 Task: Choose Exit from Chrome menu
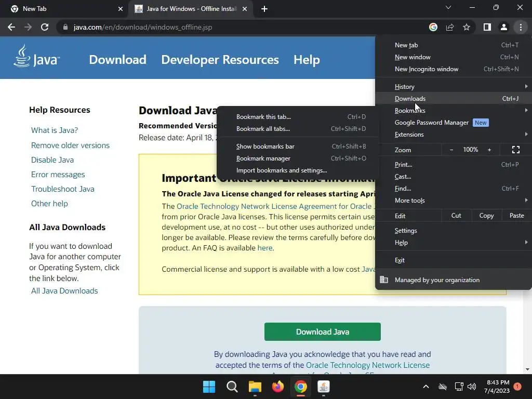453,260
